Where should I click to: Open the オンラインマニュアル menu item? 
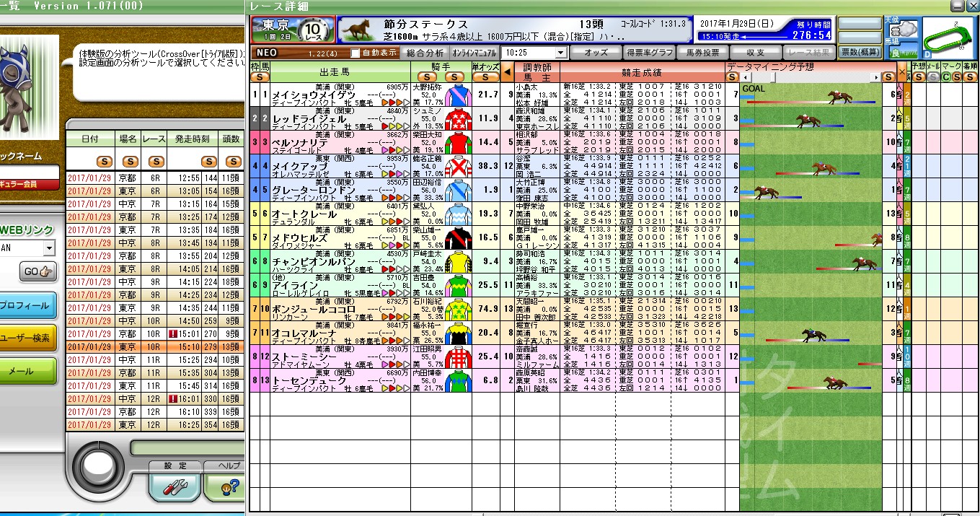[474, 53]
